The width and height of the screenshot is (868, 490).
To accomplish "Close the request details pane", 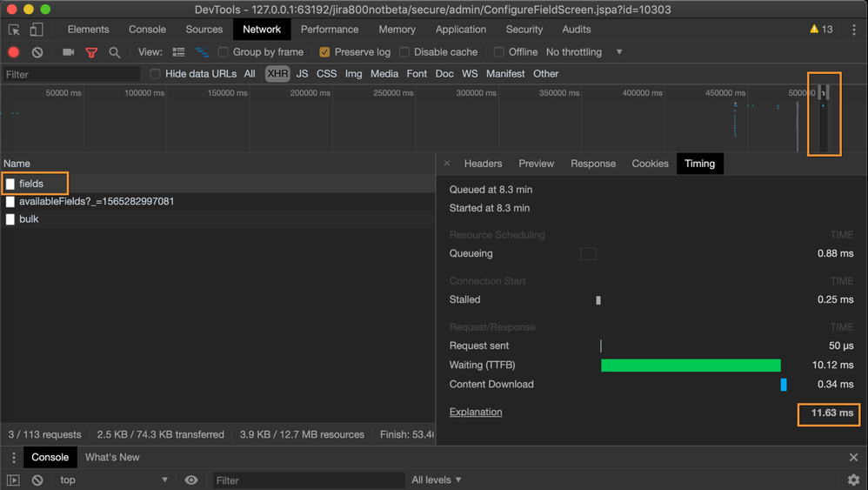I will (447, 164).
